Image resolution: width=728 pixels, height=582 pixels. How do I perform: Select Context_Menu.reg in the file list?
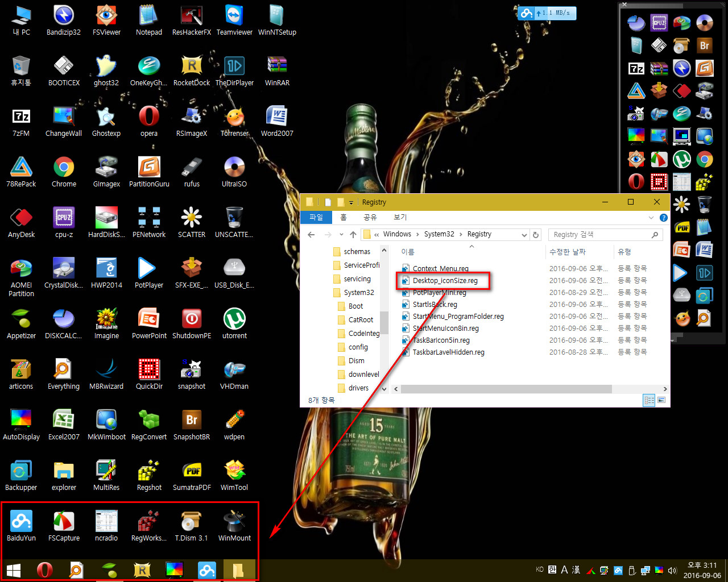coord(441,268)
